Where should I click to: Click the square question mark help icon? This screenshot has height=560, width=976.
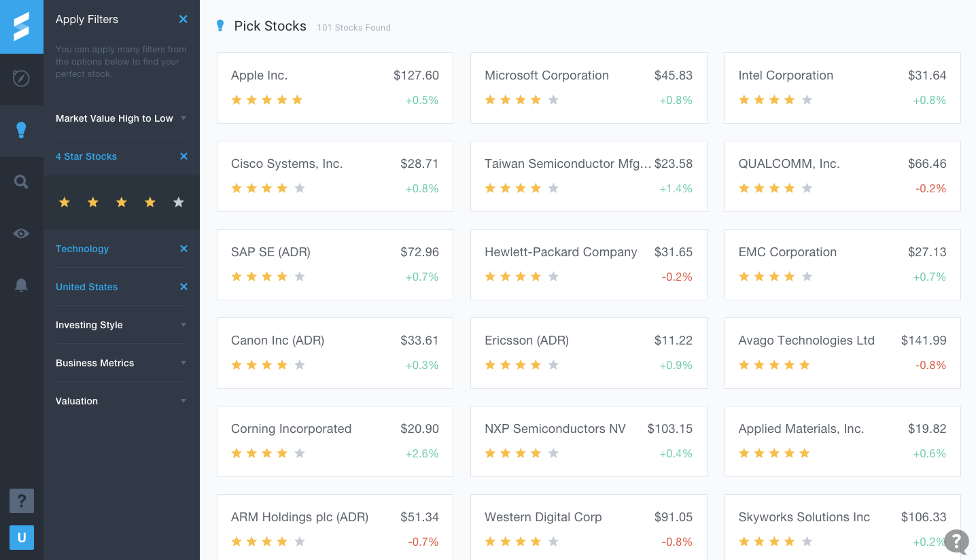(22, 502)
